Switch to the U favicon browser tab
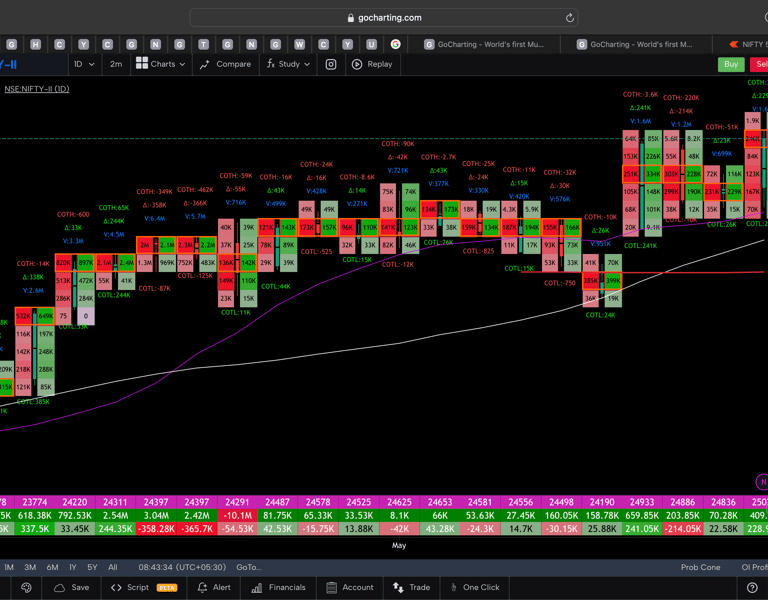Image resolution: width=768 pixels, height=600 pixels. pos(371,45)
